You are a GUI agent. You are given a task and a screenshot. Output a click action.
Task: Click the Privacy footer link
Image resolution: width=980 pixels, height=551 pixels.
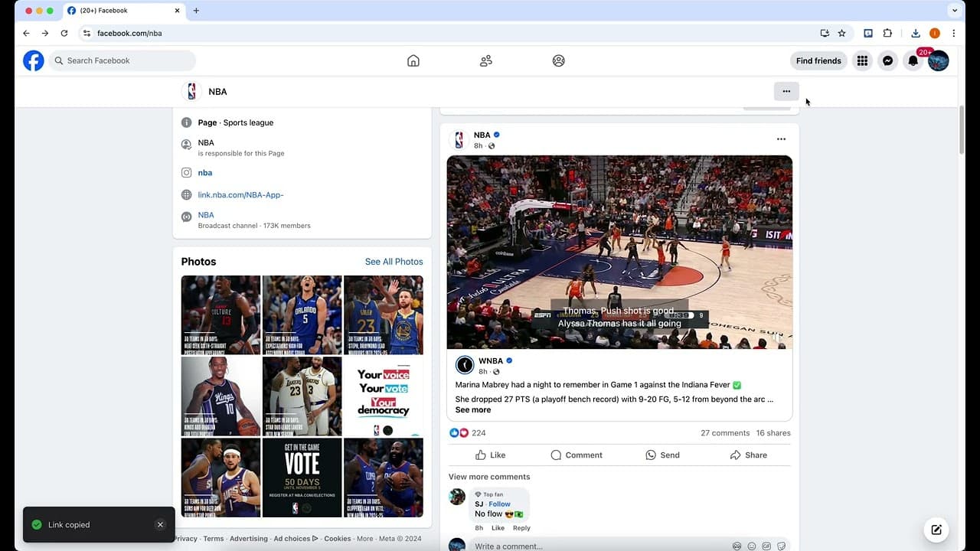coord(185,539)
